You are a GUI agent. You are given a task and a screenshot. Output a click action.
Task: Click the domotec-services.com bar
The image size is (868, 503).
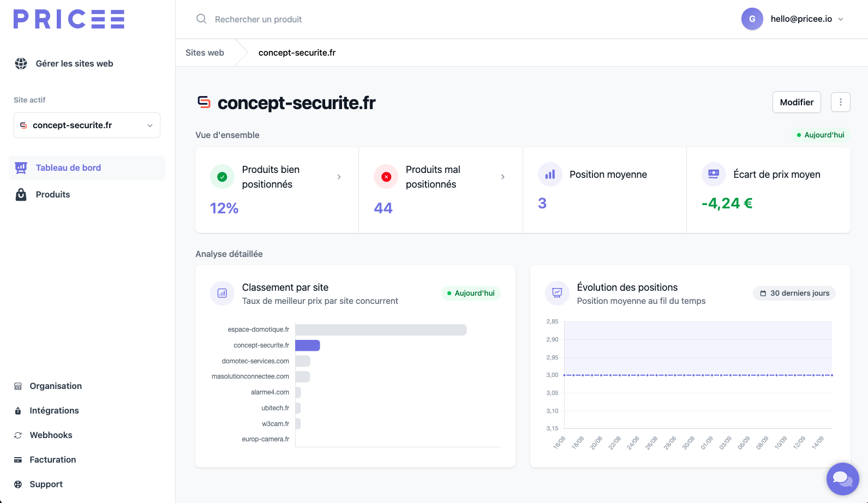pyautogui.click(x=303, y=361)
